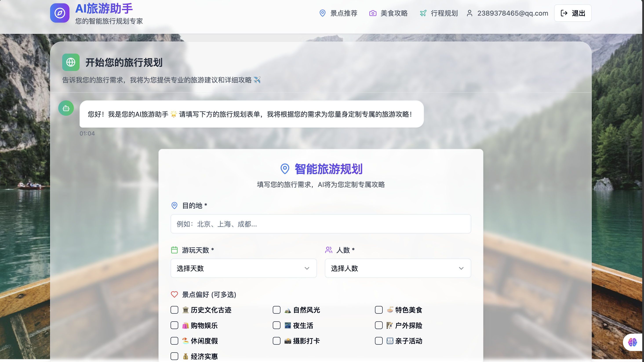Check the 夜生活 checkbox

point(277,325)
